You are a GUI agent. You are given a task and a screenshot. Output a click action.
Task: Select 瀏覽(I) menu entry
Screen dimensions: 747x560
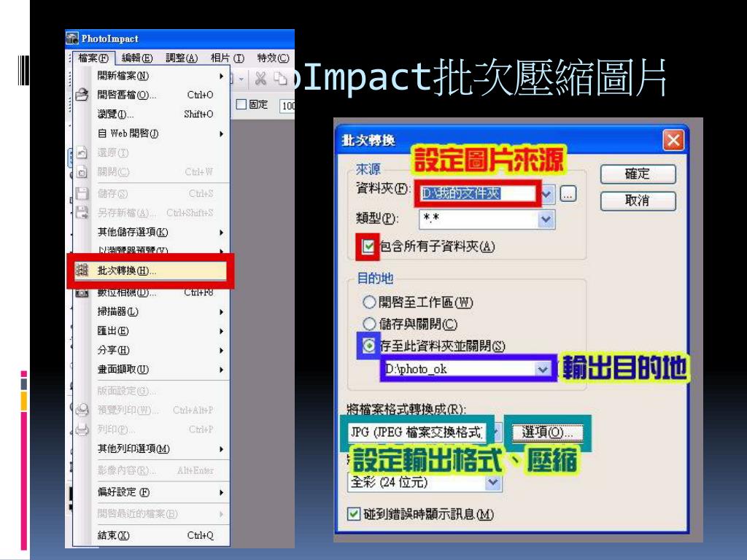pyautogui.click(x=150, y=114)
